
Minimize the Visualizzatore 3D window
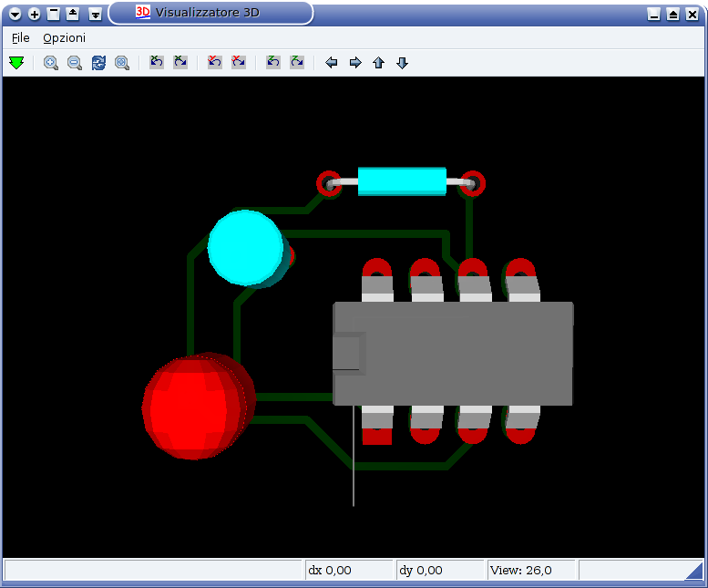tap(654, 14)
